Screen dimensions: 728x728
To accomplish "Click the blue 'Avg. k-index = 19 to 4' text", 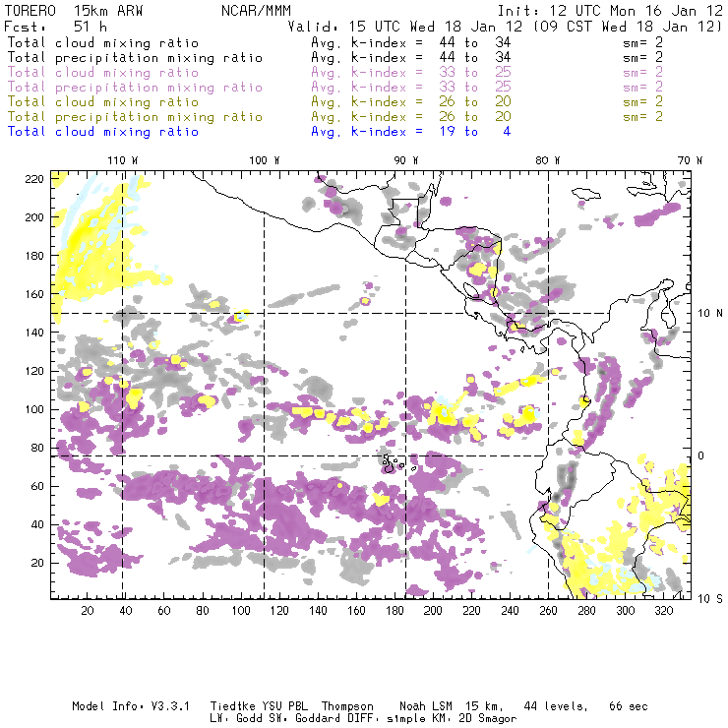I will 411,132.
